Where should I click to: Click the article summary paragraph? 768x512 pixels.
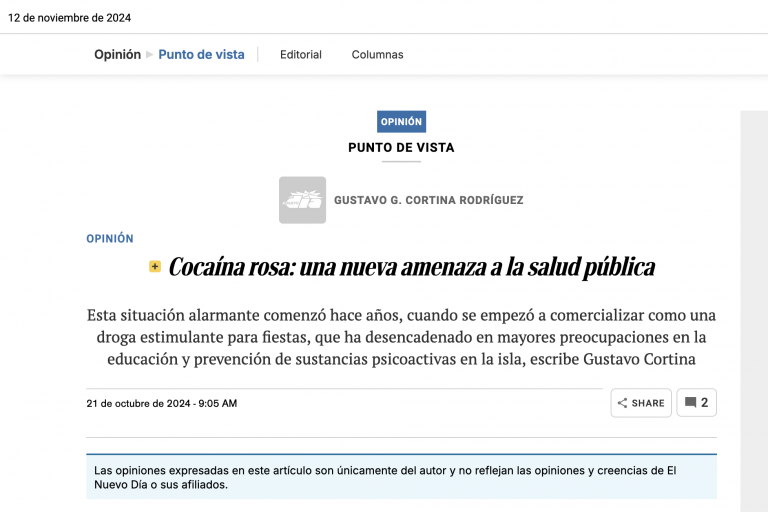[x=401, y=337]
